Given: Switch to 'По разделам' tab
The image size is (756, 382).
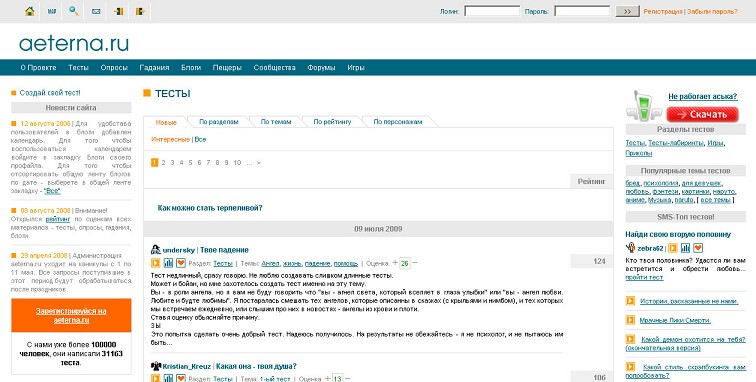Looking at the screenshot, I should coord(219,122).
